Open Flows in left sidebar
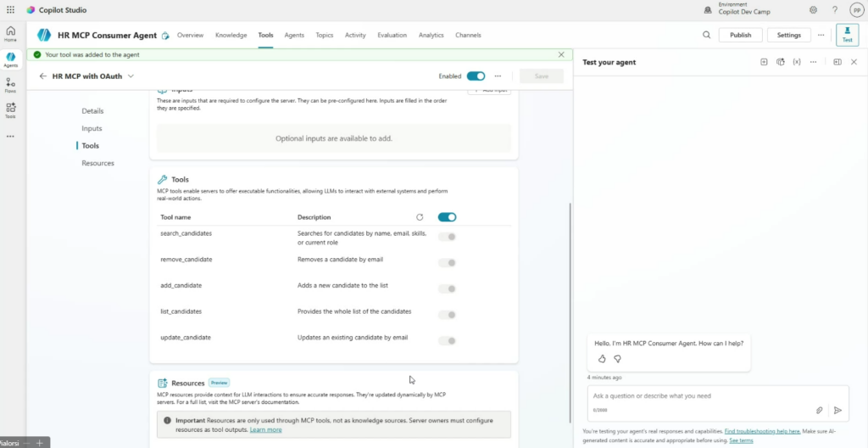Screen dimensions: 868x448 [x=10, y=85]
